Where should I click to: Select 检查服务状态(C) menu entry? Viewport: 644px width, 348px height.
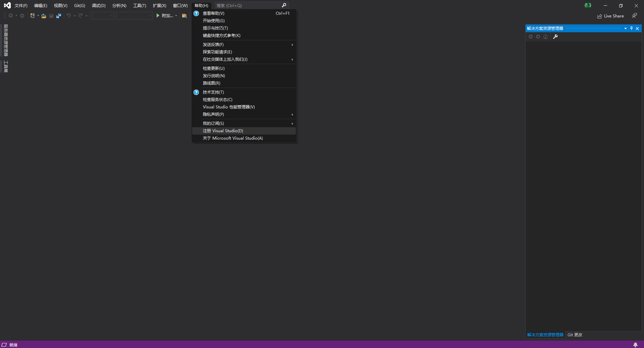click(244, 100)
